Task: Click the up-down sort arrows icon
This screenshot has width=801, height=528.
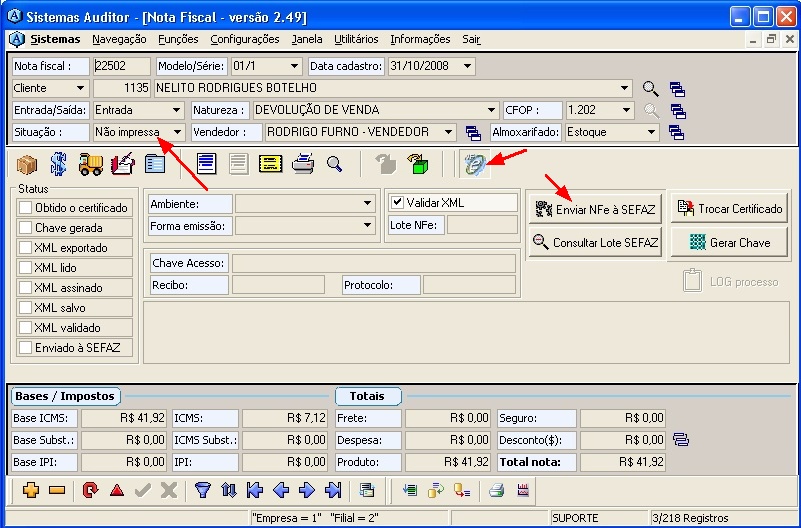Action: coord(229,490)
